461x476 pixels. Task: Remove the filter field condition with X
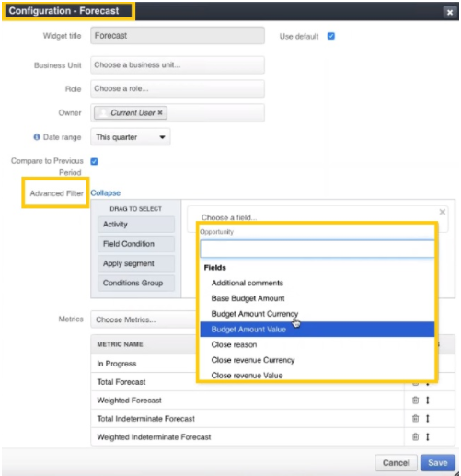coord(443,212)
